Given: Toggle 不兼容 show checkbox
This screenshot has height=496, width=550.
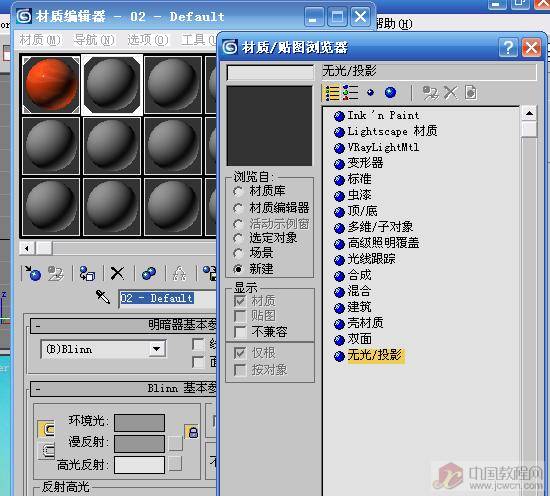Looking at the screenshot, I should pyautogui.click(x=240, y=332).
